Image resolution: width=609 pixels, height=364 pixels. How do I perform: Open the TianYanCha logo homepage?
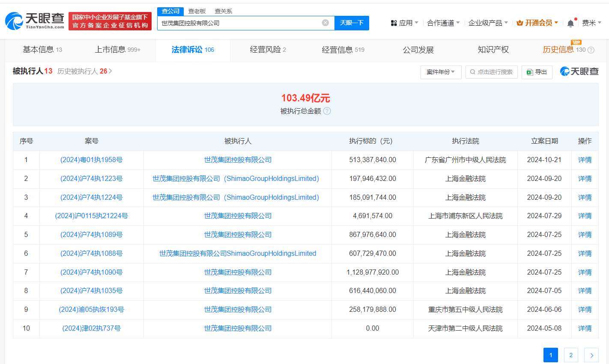pos(35,21)
